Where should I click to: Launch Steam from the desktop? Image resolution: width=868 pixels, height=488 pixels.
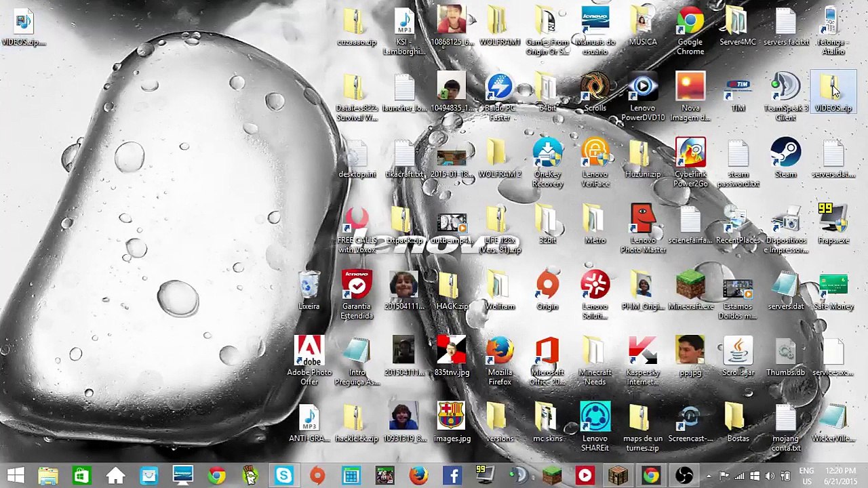[x=785, y=159]
